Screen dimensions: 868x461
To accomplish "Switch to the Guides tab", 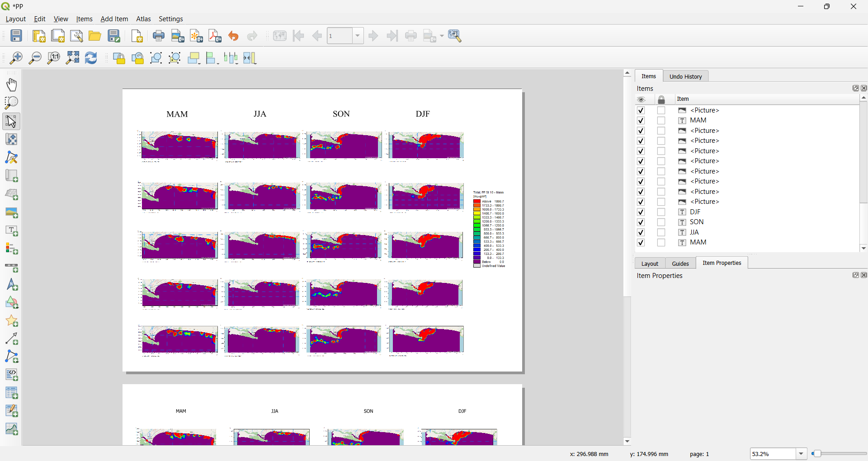I will 680,263.
